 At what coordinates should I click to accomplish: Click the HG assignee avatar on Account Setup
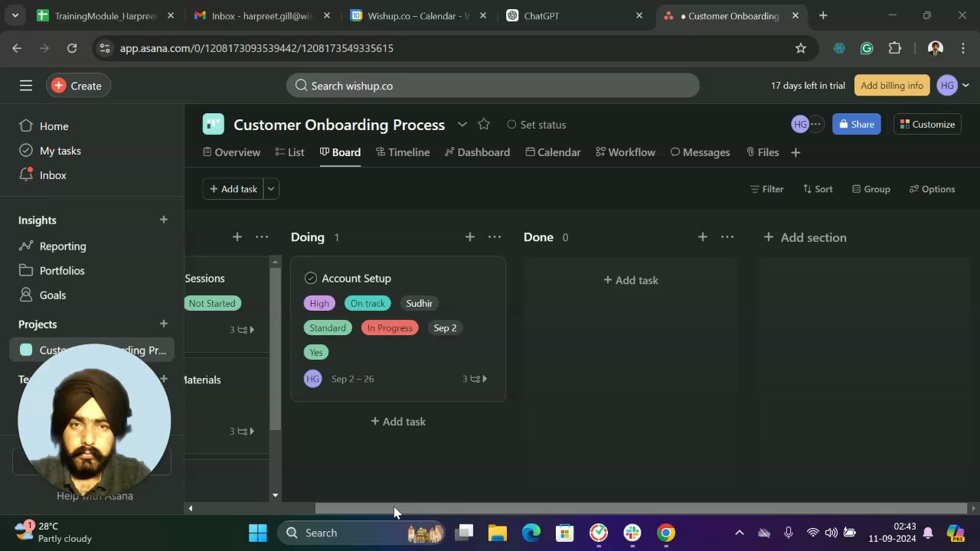click(313, 379)
